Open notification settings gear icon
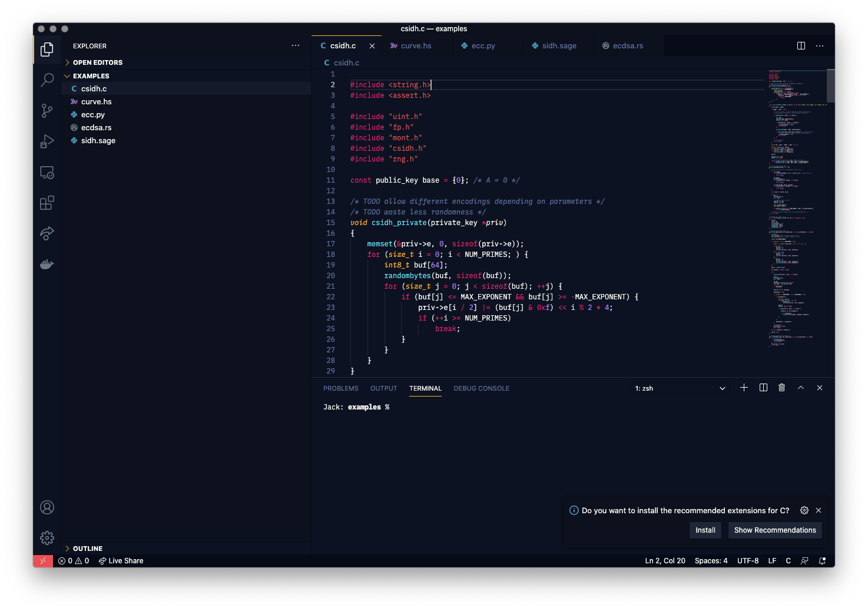The image size is (868, 611). point(804,510)
